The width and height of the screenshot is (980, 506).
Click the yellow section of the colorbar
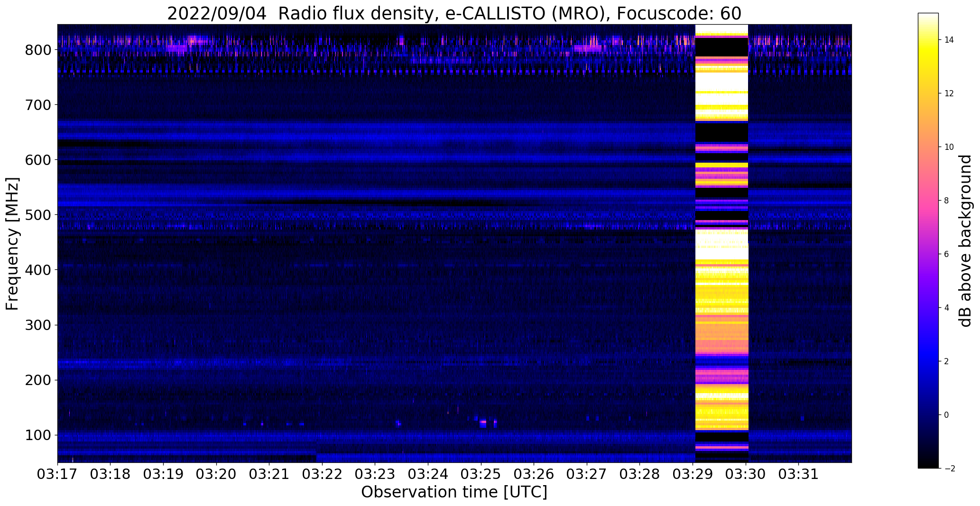[x=928, y=62]
